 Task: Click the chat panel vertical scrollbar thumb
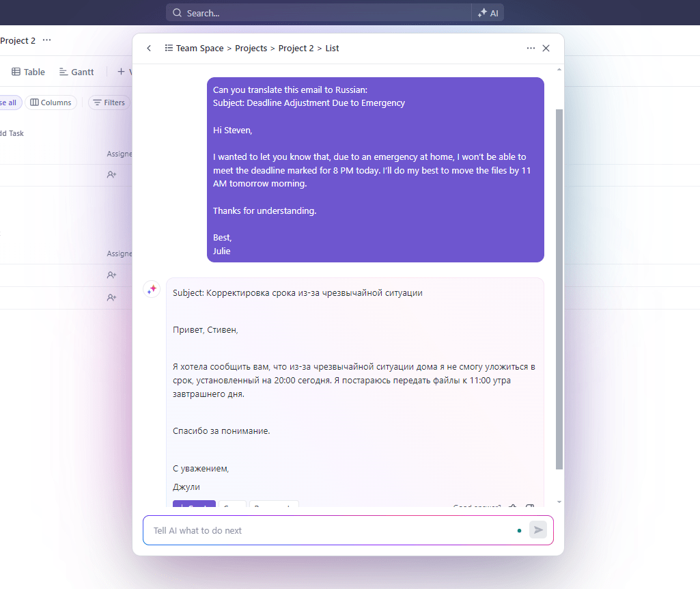559,289
